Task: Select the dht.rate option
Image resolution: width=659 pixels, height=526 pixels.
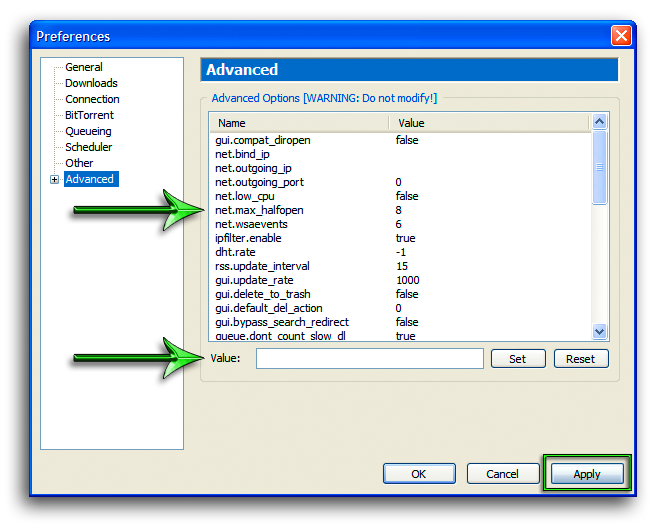Action: pos(401,252)
